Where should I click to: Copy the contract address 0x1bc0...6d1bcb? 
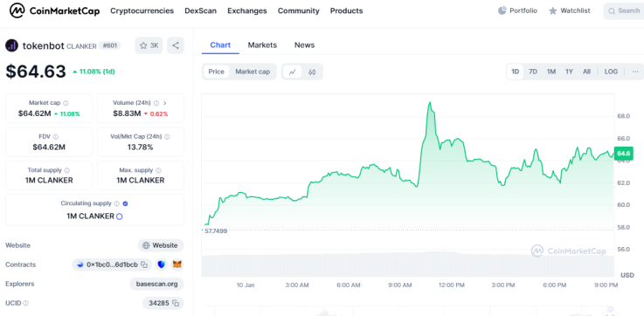point(144,264)
